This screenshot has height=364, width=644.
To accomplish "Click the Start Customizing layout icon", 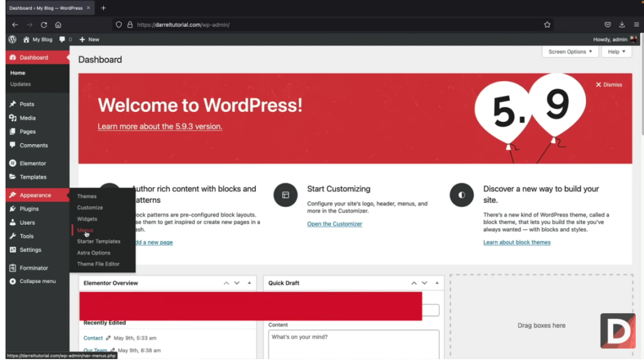I will coord(286,195).
